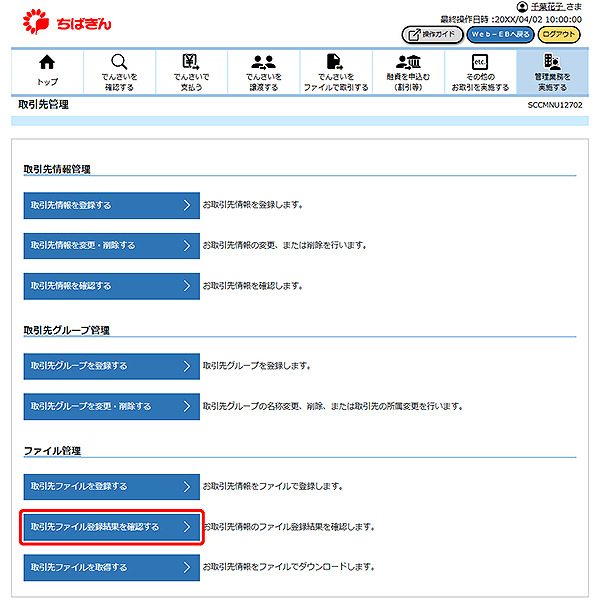This screenshot has height=609, width=600.
Task: Click the 最終操作日時 timestamp text
Action: 511,19
